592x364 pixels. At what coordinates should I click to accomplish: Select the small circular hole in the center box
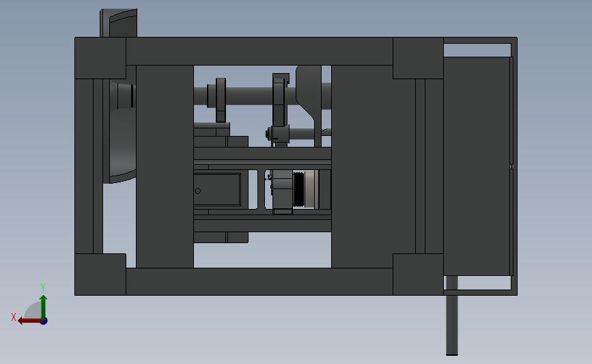coord(198,191)
